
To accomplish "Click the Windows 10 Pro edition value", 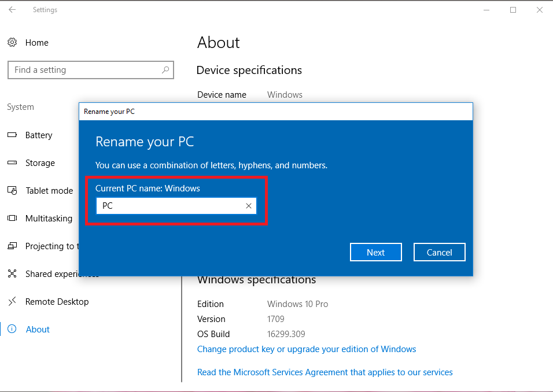I will click(298, 304).
